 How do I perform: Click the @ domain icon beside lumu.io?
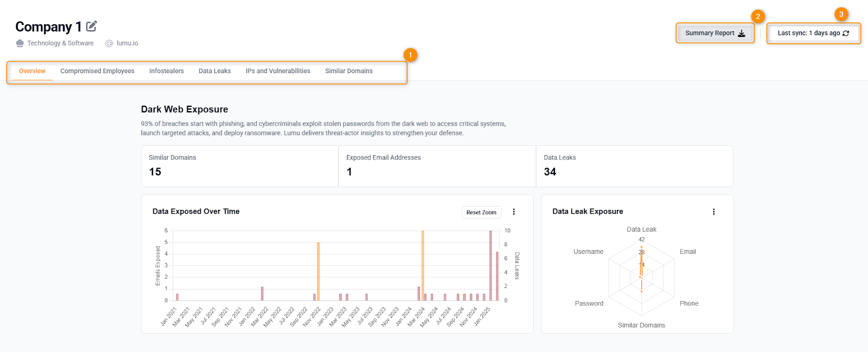coord(109,43)
